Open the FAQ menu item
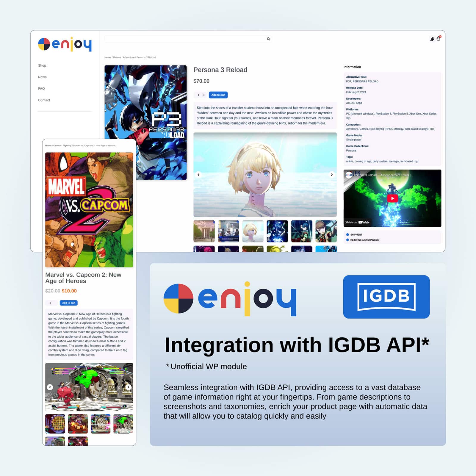Image resolution: width=476 pixels, height=476 pixels. [x=41, y=89]
